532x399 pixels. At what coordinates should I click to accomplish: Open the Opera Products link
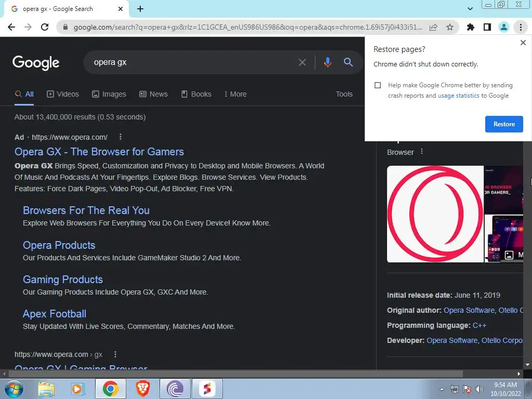tap(59, 245)
